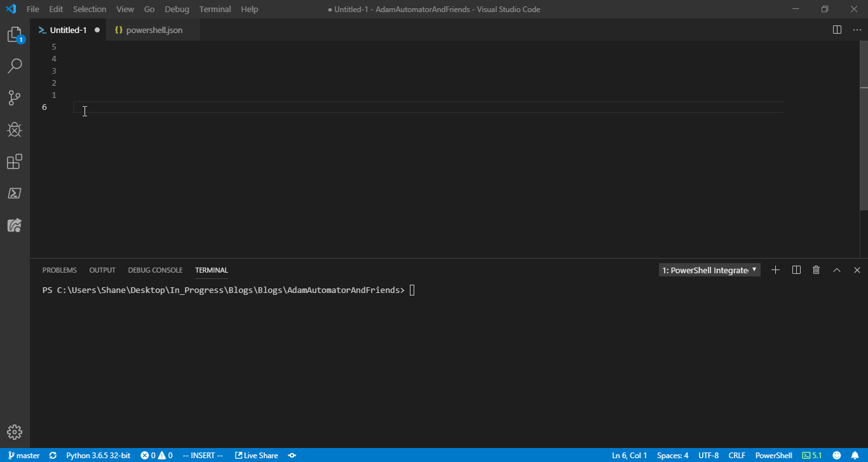This screenshot has height=462, width=868.
Task: Open the PowerShell Command Explorer icon
Action: (x=15, y=193)
